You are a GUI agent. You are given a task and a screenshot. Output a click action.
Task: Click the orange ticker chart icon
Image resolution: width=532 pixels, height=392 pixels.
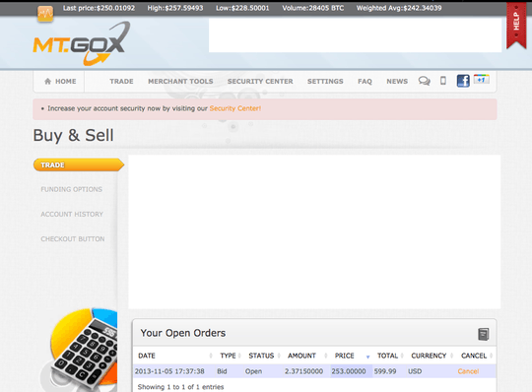[x=45, y=14]
